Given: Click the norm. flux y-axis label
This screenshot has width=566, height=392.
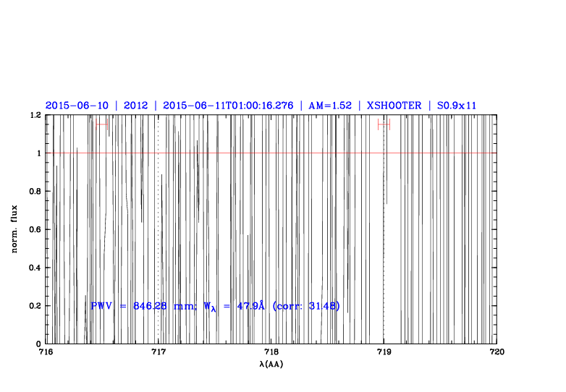Looking at the screenshot, I should pos(15,229).
